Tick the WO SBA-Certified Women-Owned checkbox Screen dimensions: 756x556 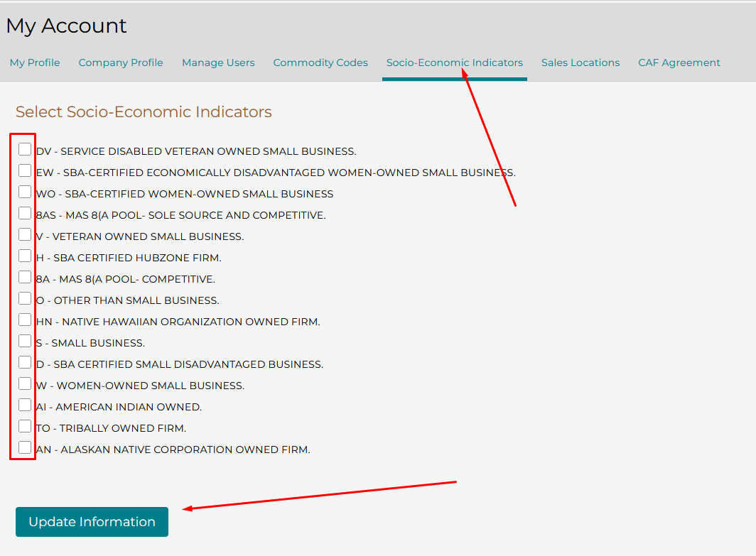pyautogui.click(x=25, y=192)
